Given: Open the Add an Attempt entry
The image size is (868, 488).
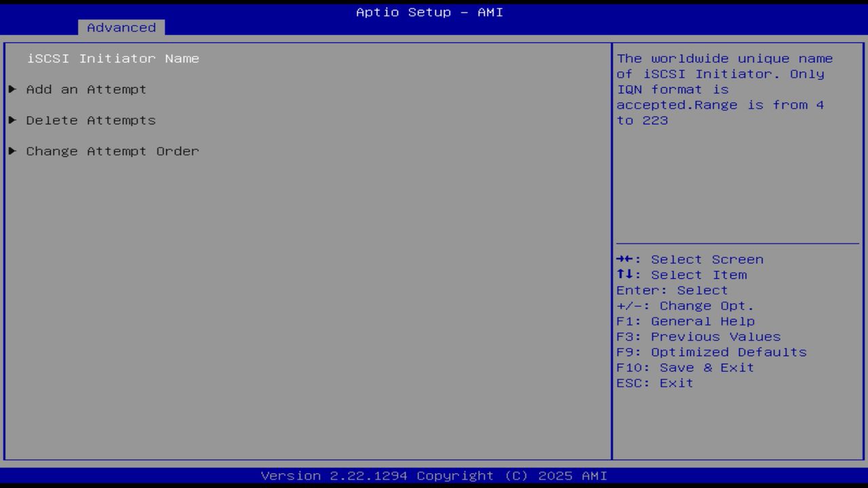Looking at the screenshot, I should click(x=85, y=89).
